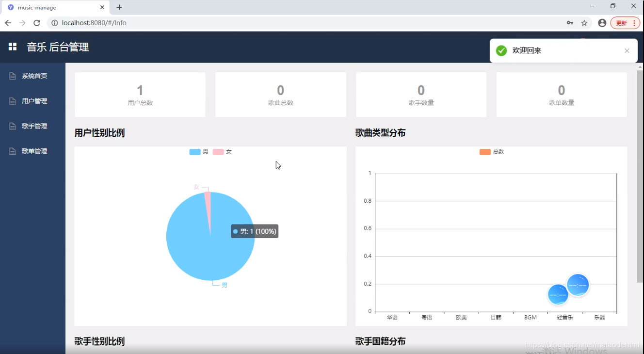Open 用户管理 in the sidebar
The height and width of the screenshot is (354, 644).
coord(32,101)
